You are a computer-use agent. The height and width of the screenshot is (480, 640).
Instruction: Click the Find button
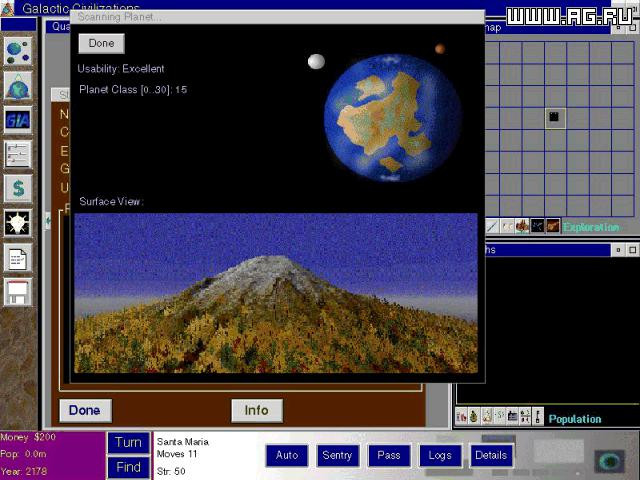(128, 467)
